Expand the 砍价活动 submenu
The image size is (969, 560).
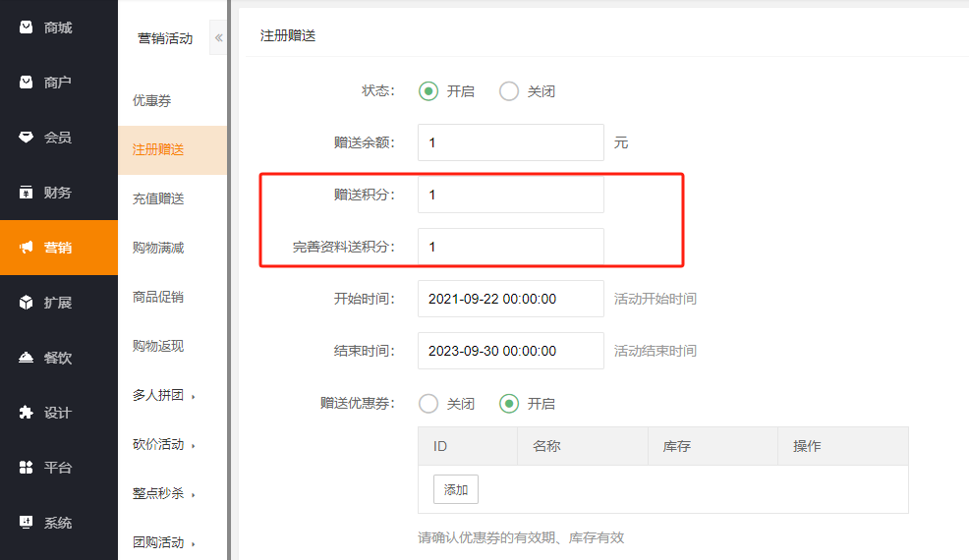162,444
